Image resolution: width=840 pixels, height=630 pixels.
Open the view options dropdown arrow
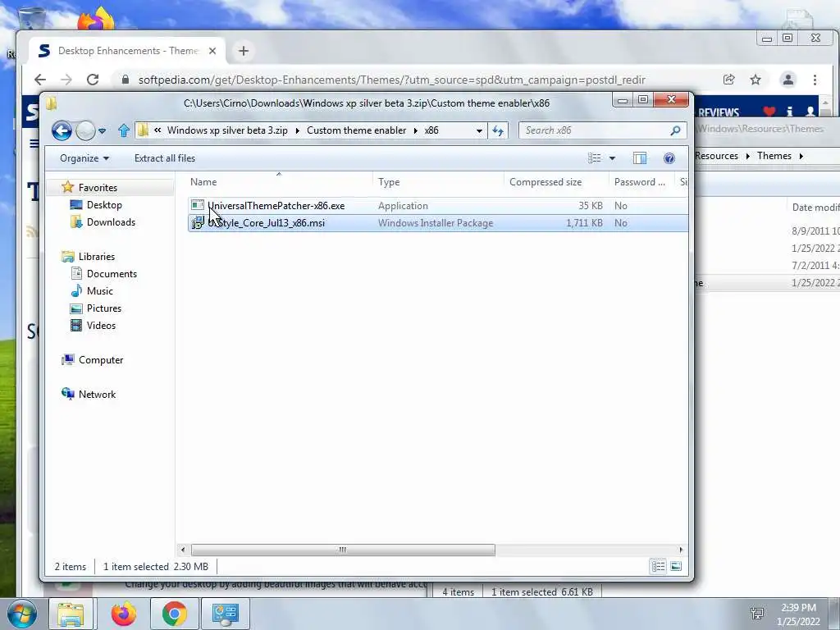click(x=612, y=158)
